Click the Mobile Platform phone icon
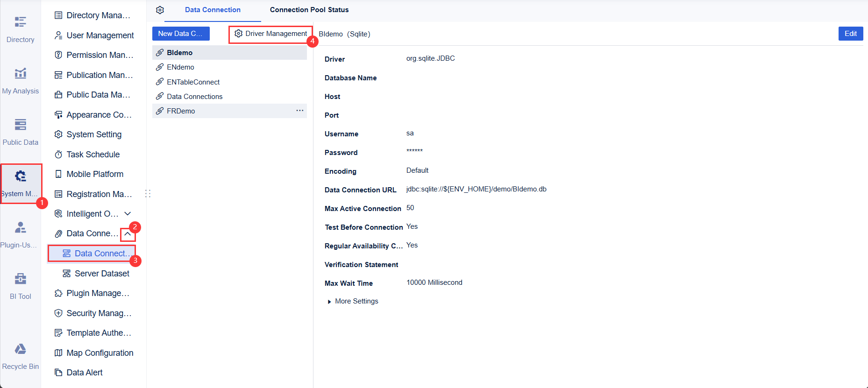The image size is (868, 388). (x=58, y=174)
